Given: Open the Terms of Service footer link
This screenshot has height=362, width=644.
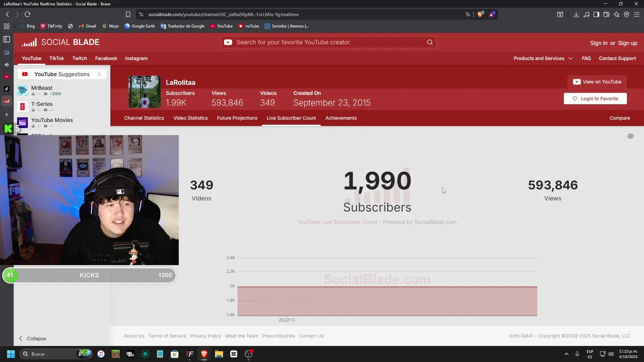Looking at the screenshot, I should click(x=167, y=336).
